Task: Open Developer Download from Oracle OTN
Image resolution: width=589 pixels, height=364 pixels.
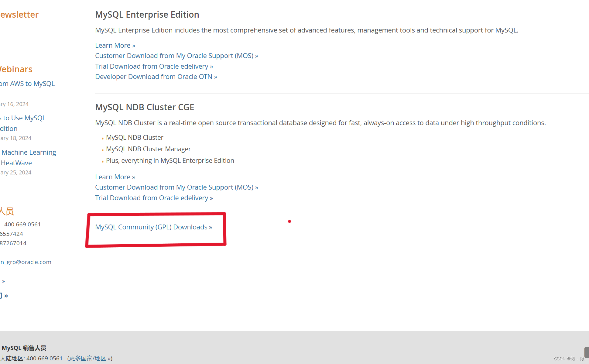Action: (156, 77)
